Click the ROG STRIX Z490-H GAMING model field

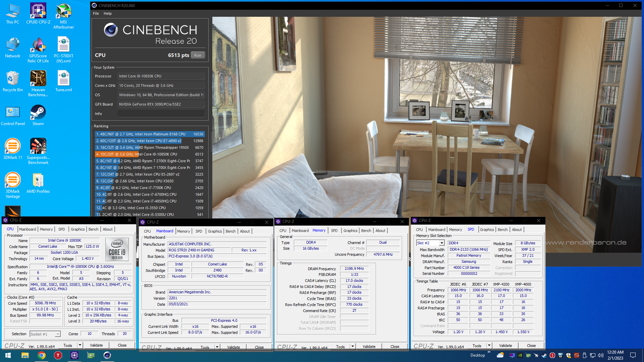point(199,250)
